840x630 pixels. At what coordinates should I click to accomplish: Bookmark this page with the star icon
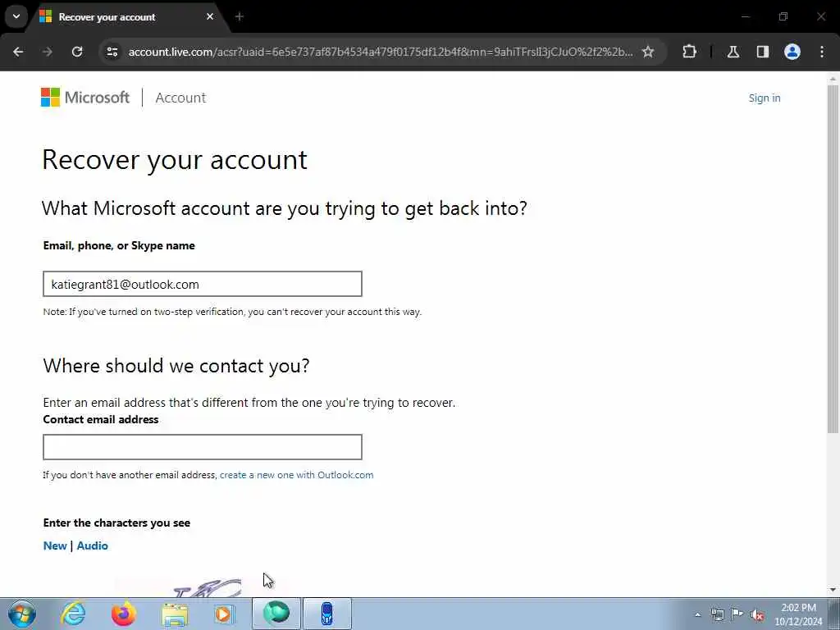click(648, 52)
